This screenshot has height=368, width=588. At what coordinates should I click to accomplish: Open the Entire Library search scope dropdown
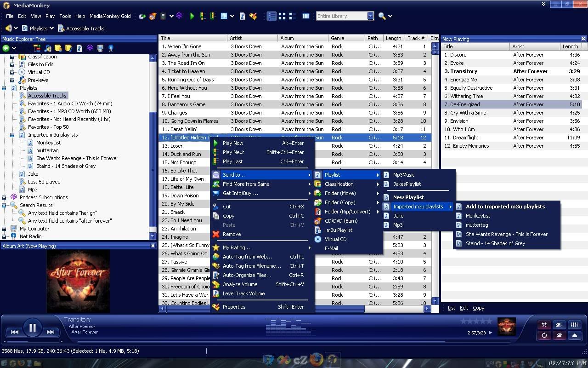pyautogui.click(x=370, y=16)
